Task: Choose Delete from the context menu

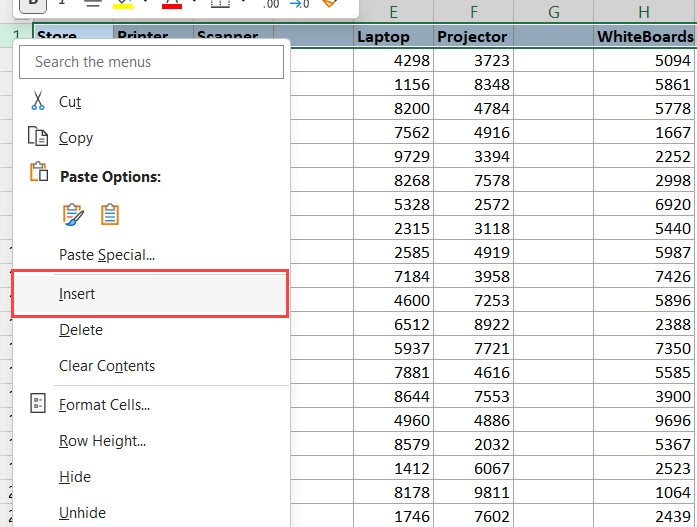Action: coord(81,330)
